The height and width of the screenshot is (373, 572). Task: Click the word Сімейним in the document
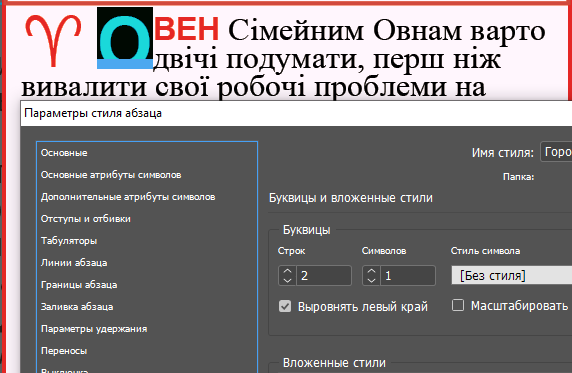(296, 31)
